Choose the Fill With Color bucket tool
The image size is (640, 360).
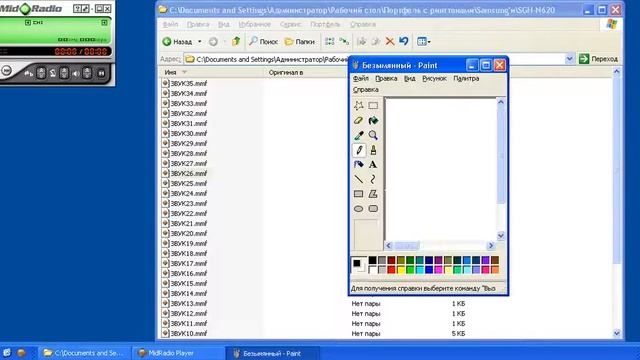373,120
